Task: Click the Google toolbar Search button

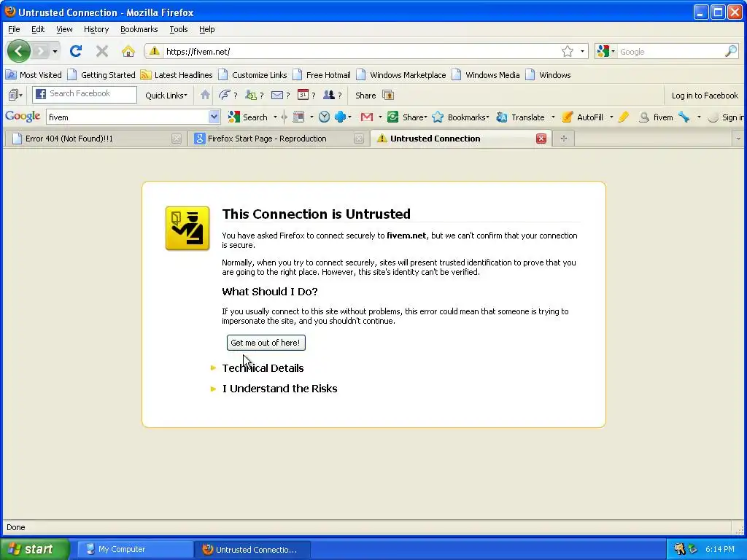Action: point(248,117)
